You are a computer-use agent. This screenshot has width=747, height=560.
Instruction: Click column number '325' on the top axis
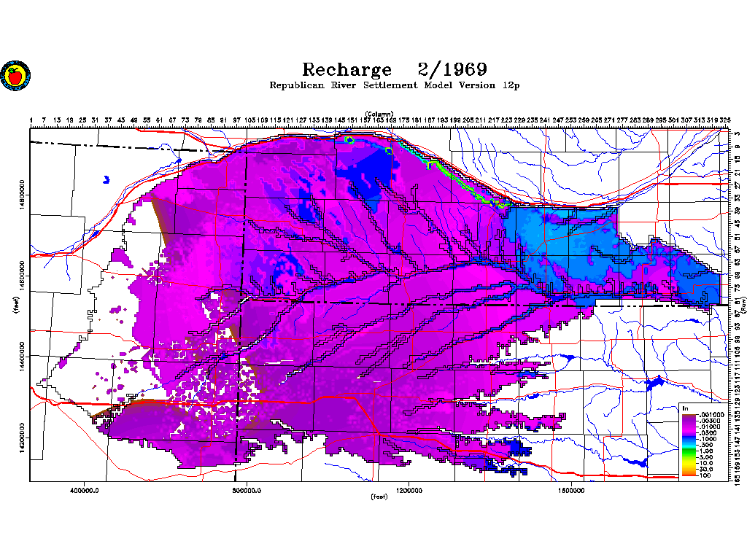click(x=724, y=120)
